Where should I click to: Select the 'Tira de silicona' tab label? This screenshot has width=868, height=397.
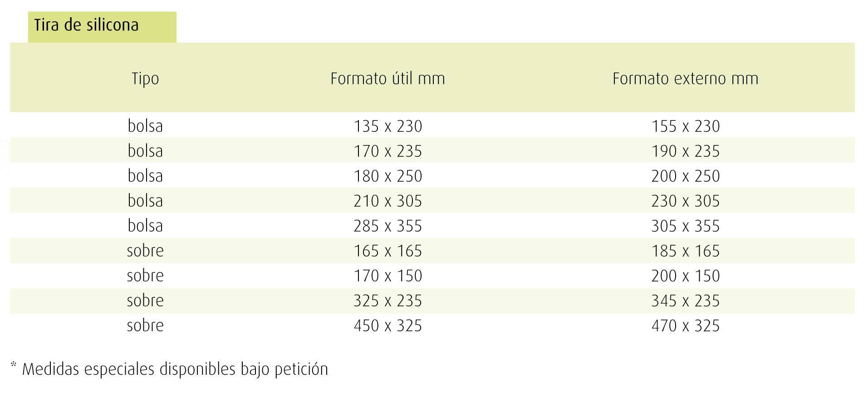[x=86, y=25]
